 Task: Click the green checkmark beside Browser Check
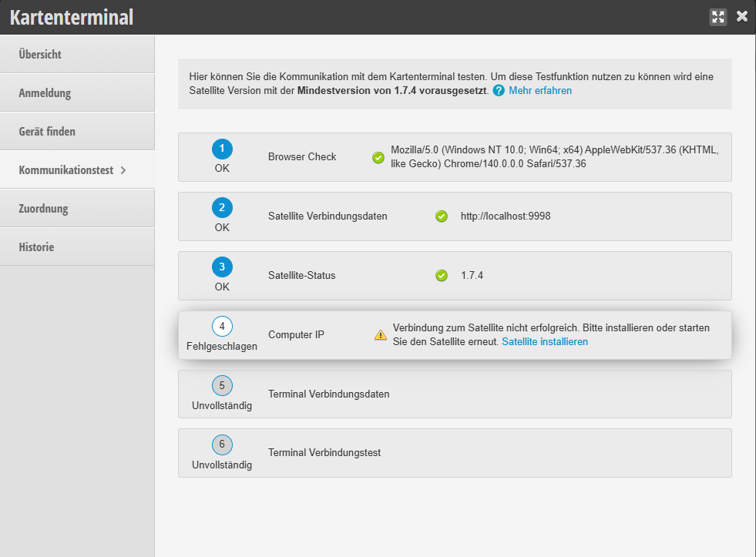point(378,157)
